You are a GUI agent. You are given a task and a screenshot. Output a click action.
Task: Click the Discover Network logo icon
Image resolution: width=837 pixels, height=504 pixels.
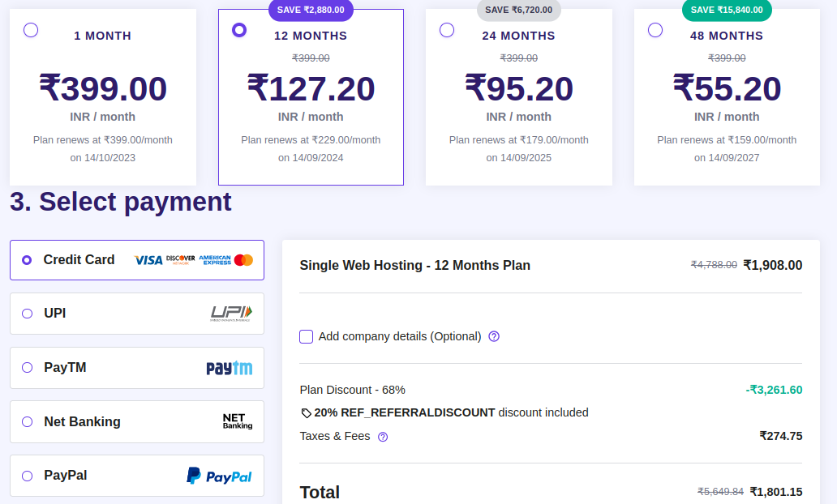181,260
